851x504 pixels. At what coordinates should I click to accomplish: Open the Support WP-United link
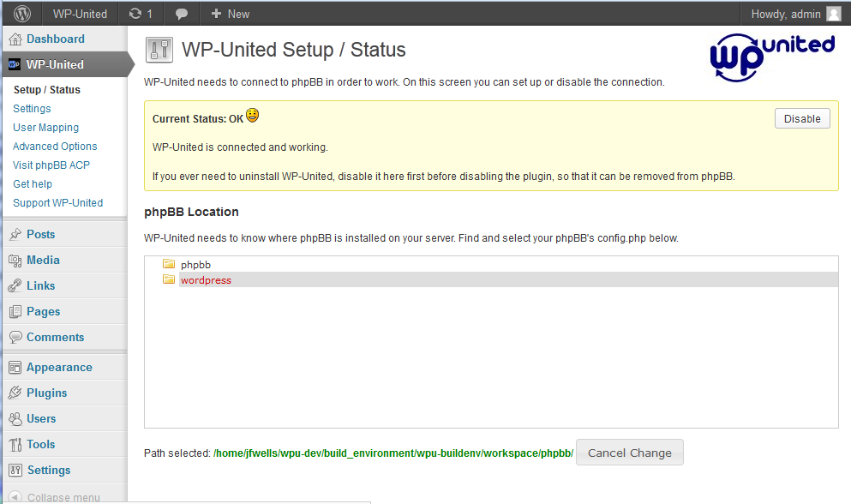[57, 202]
